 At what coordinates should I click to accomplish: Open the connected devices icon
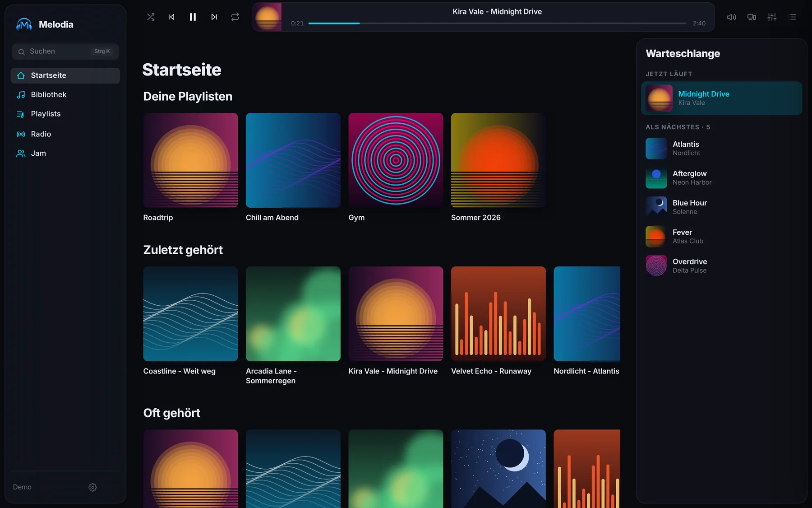752,17
